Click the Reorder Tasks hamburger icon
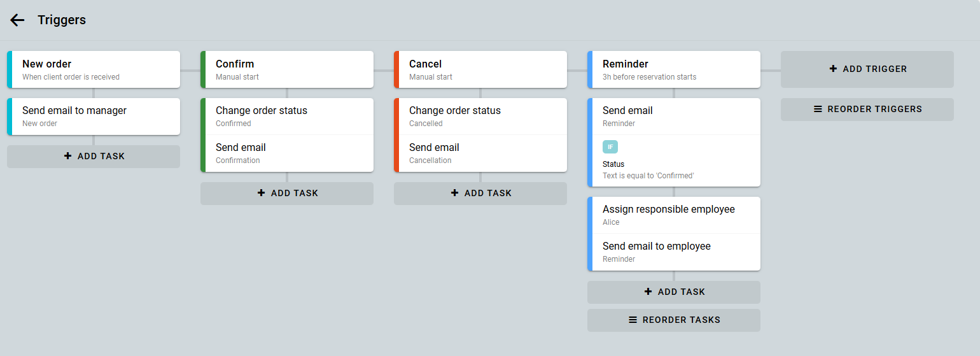 pos(633,320)
